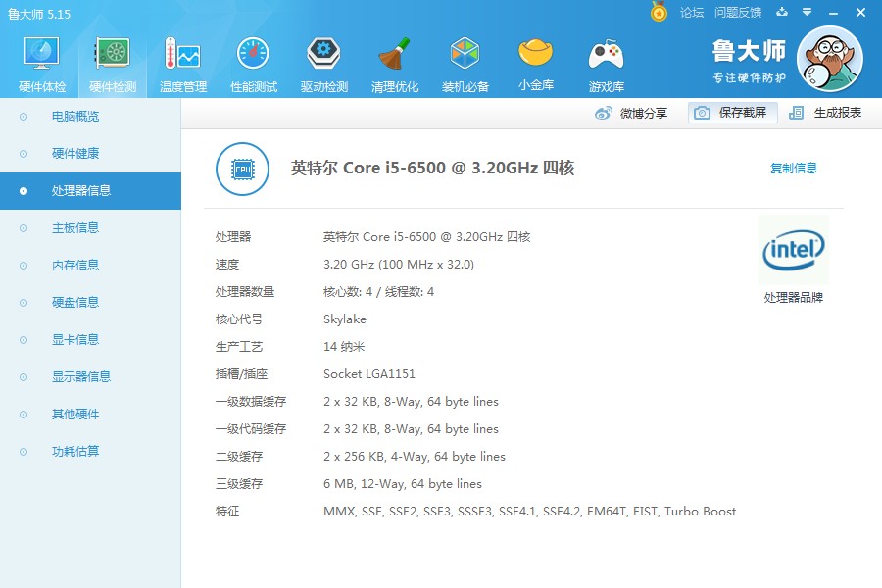Screen dimensions: 882x588
Task: Click the CPU chip icon
Action: pyautogui.click(x=242, y=169)
